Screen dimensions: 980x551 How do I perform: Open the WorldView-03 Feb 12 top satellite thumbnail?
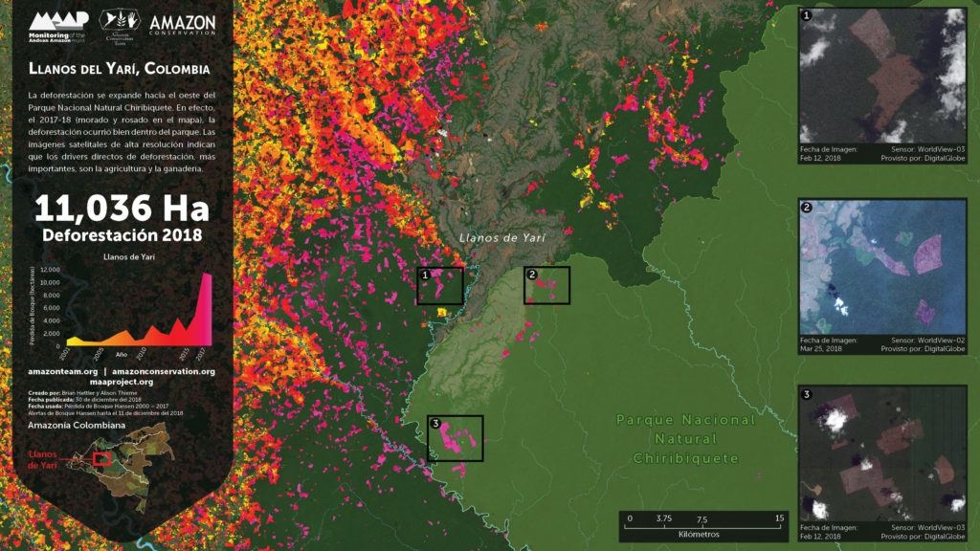point(881,77)
